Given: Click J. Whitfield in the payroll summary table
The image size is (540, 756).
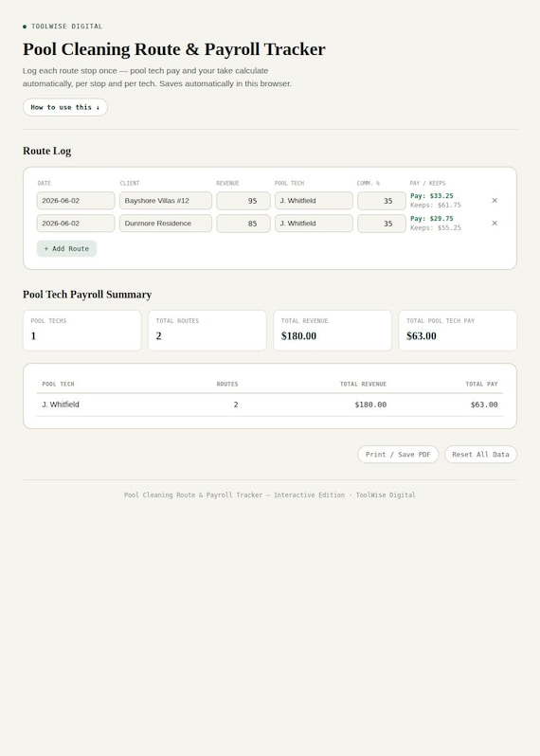Looking at the screenshot, I should [x=61, y=405].
